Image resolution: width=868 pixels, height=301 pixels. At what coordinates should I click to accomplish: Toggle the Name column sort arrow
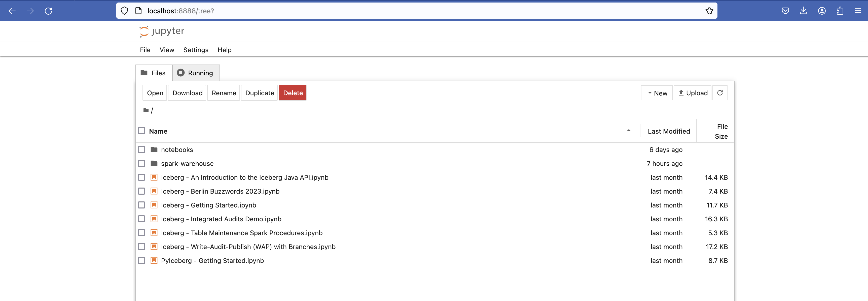click(x=628, y=131)
